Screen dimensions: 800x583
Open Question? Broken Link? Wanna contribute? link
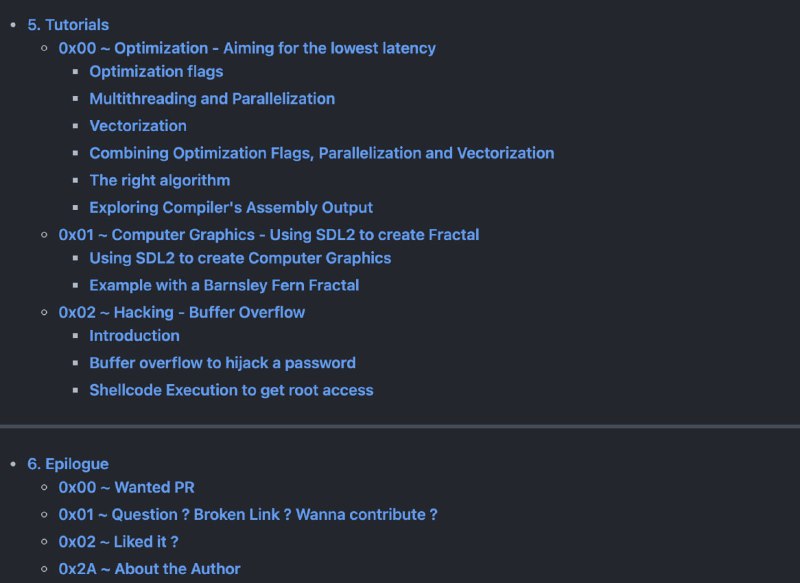click(248, 515)
